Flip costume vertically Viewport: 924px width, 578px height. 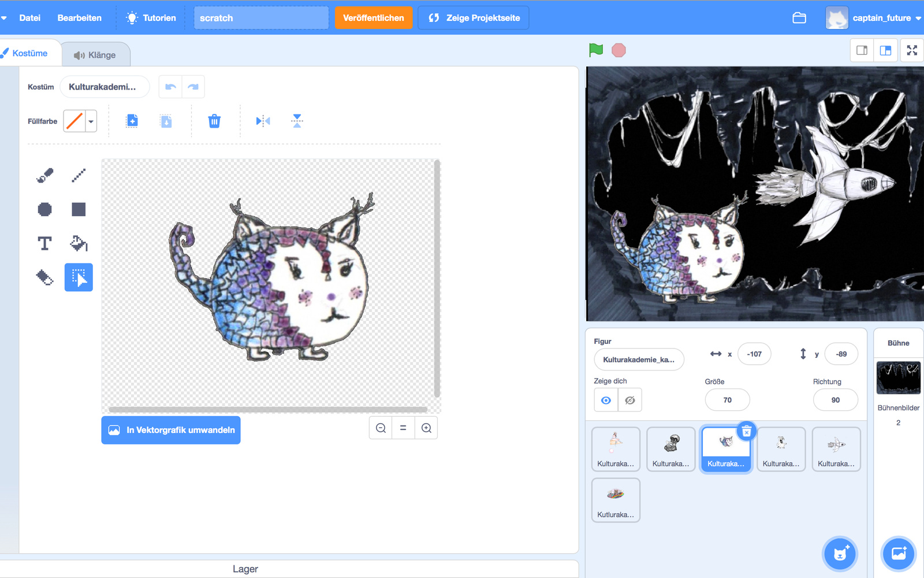pyautogui.click(x=297, y=121)
